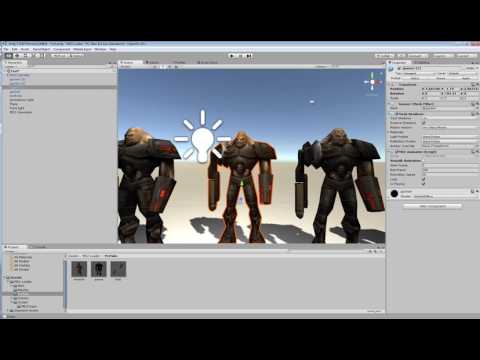Toggle the Is Playing checkbox
Image resolution: width=480 pixels, height=360 pixels.
point(424,184)
